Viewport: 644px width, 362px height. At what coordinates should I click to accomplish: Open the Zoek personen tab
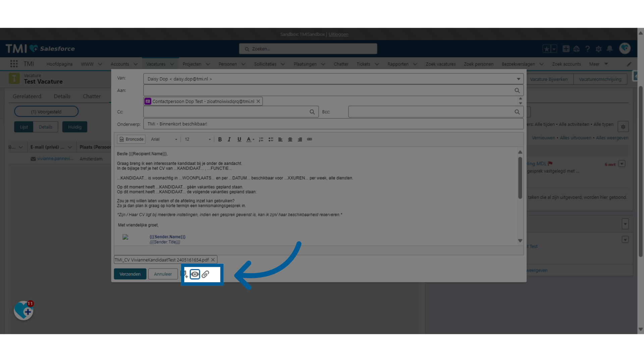(478, 64)
